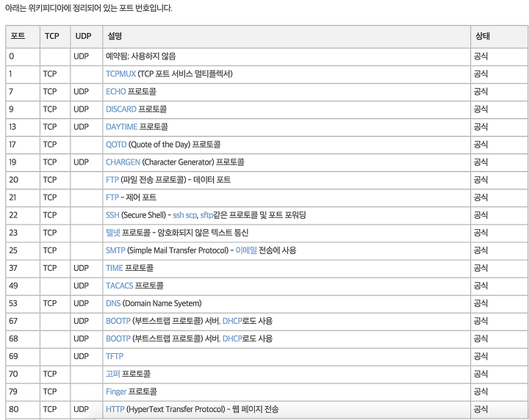The image size is (529, 420).
Task: Click the 공식 status in port 69 row
Action: [481, 356]
